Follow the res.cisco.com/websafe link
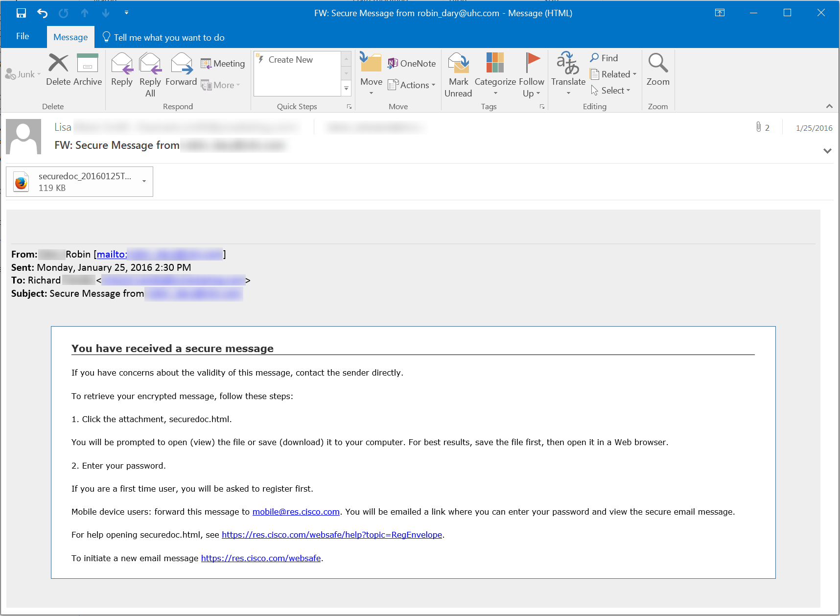 261,558
